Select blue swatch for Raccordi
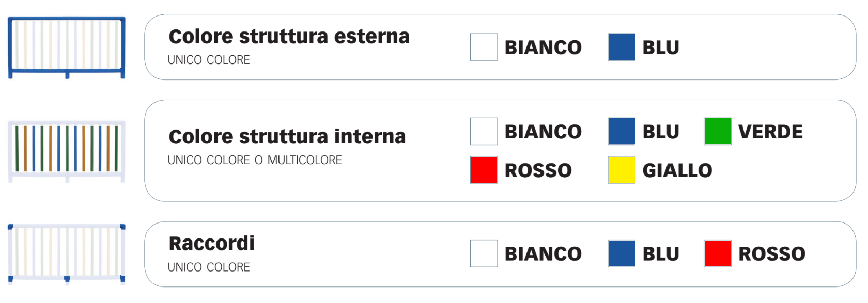Image resolution: width=868 pixels, height=303 pixels. tap(622, 253)
